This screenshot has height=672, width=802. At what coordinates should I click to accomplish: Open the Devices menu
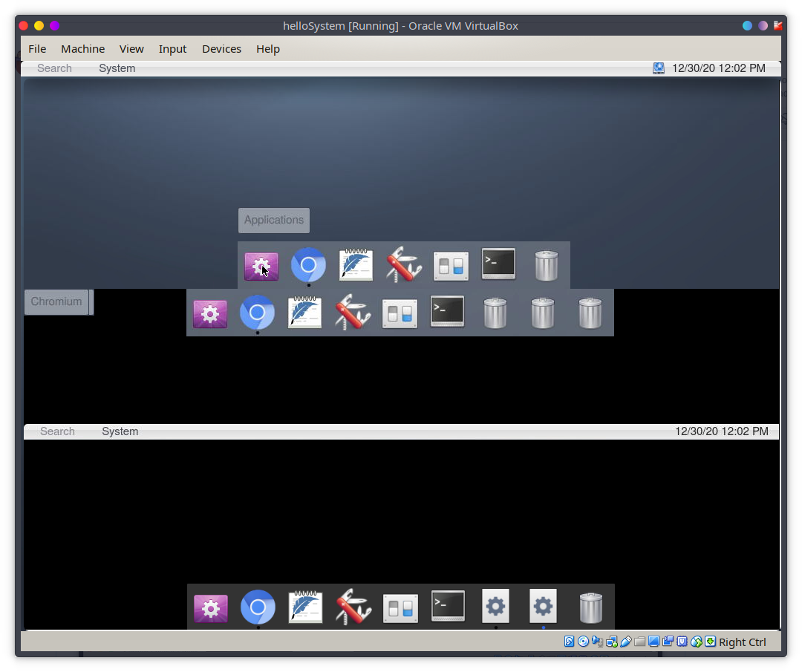221,49
